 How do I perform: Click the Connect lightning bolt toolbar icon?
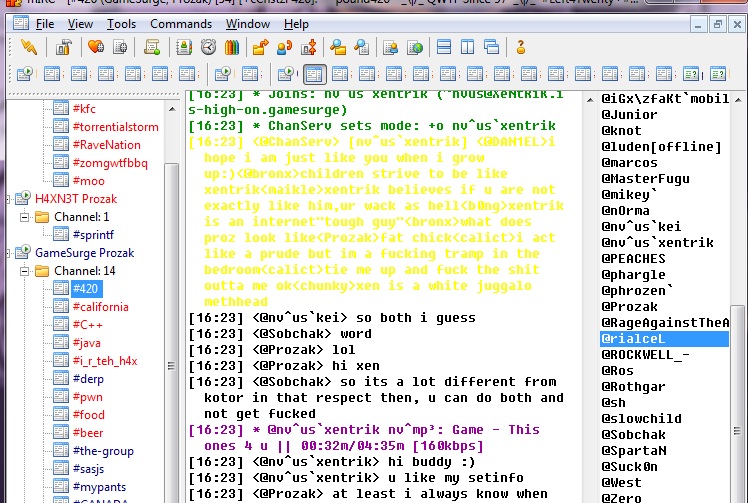(x=29, y=47)
